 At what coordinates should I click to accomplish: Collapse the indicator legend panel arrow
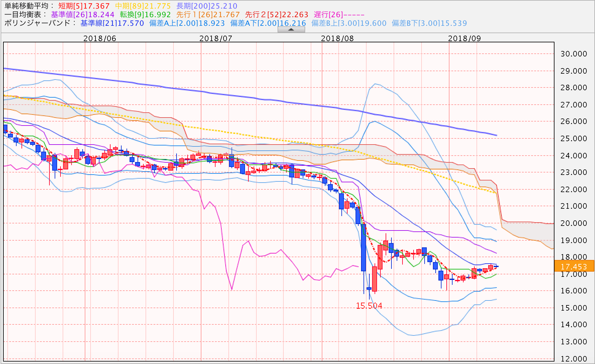[x=291, y=29]
